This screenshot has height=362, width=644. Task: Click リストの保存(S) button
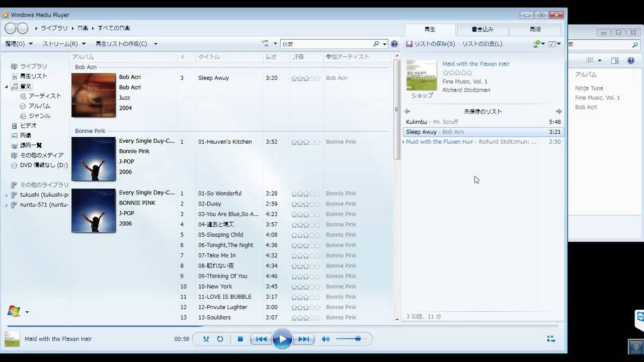point(431,44)
